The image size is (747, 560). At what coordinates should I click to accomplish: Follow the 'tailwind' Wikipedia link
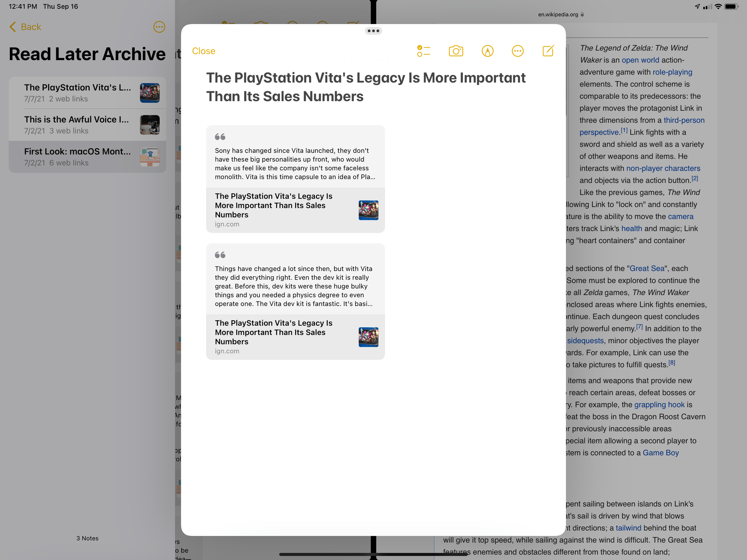(x=628, y=528)
